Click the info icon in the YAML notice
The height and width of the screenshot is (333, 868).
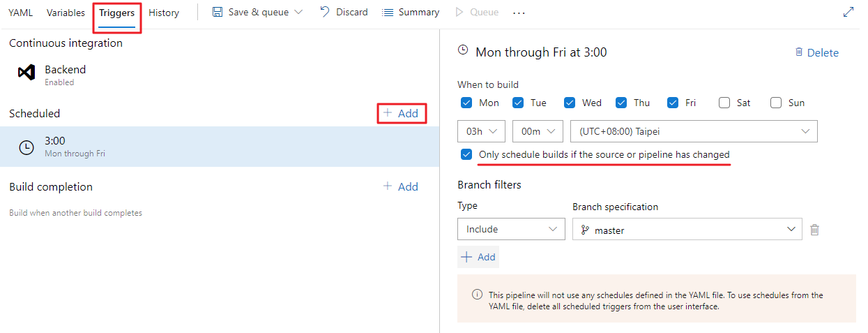point(477,295)
